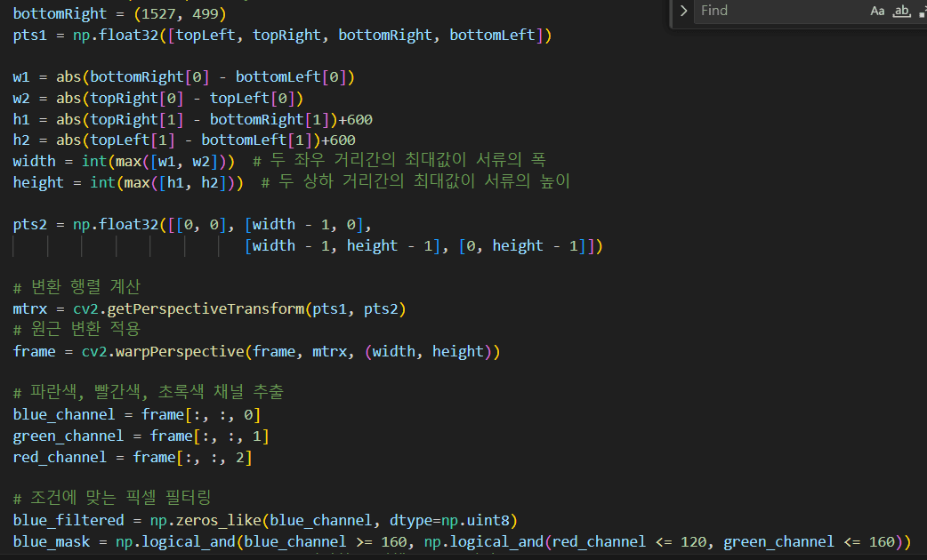The image size is (927, 560).
Task: Click the comment '# 조건에 맞는 픽셀 필터링'
Action: (x=111, y=498)
